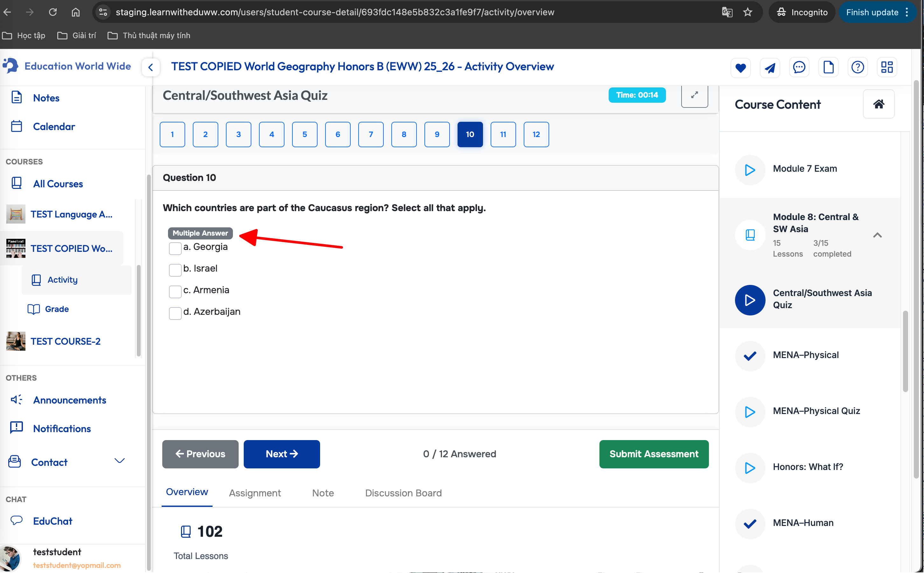Image resolution: width=924 pixels, height=573 pixels.
Task: Check the Georgia answer checkbox
Action: tap(175, 249)
